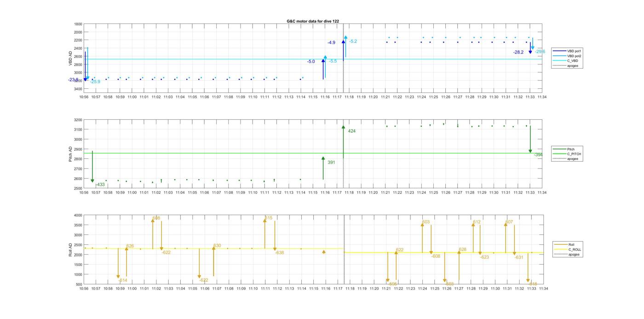Click the '607' roll annotation
This screenshot has height=319, width=644.
(509, 222)
